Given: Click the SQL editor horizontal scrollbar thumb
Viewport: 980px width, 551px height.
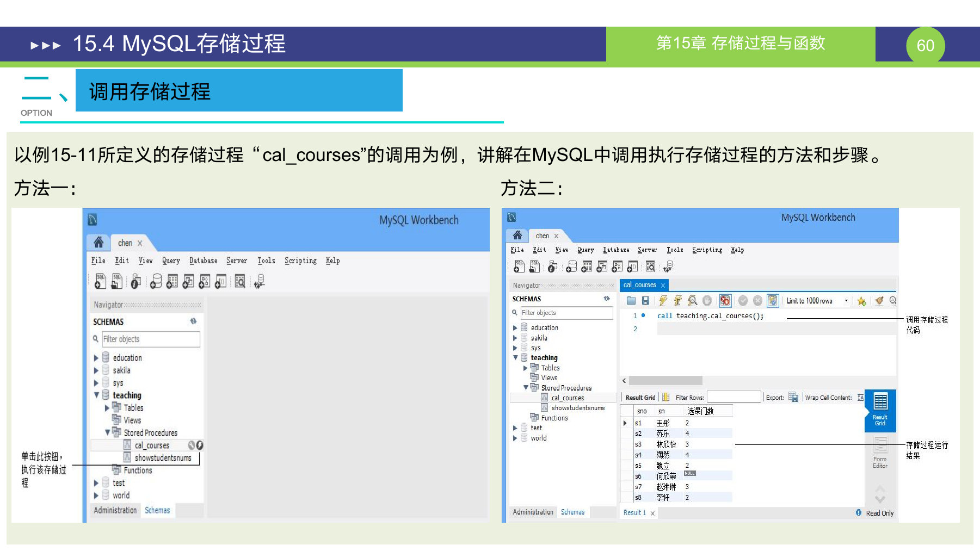Looking at the screenshot, I should tap(665, 381).
